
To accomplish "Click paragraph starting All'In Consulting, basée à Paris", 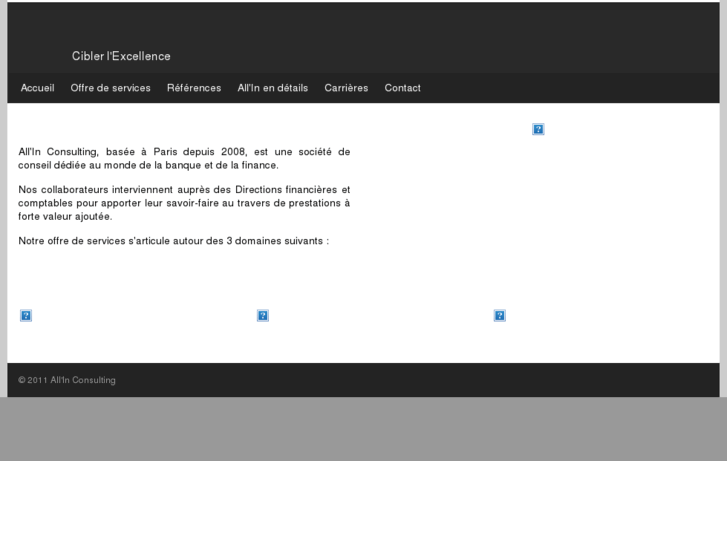I will (184, 159).
